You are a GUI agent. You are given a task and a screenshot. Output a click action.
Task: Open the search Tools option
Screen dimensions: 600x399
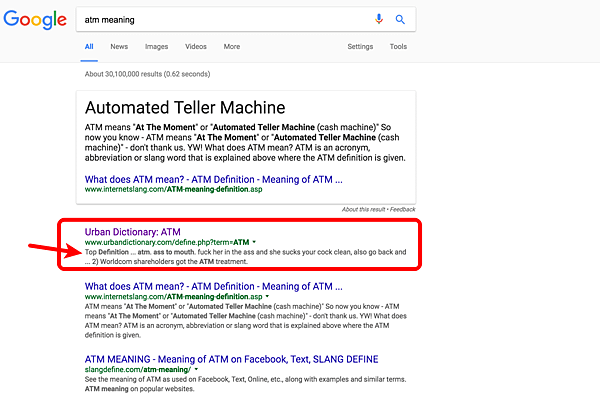click(398, 47)
